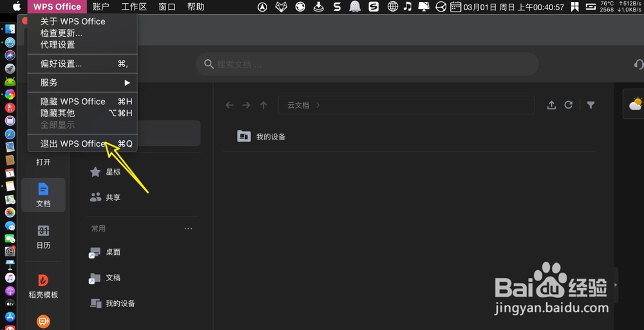Click the 搜索文档 search field

(x=367, y=64)
